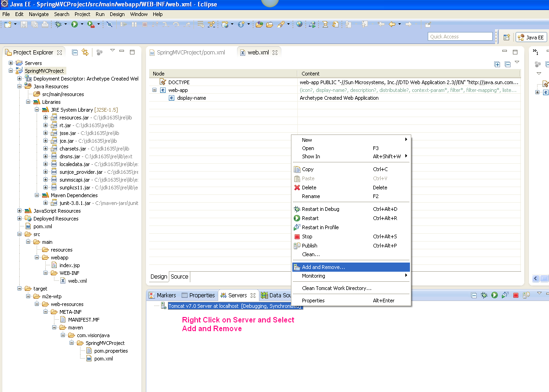Click the Open Perspective icon beside Java EE
The height and width of the screenshot is (392, 549).
click(x=506, y=38)
